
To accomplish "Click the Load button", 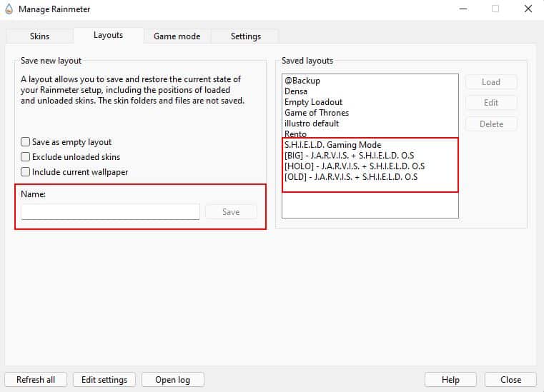I will click(491, 82).
